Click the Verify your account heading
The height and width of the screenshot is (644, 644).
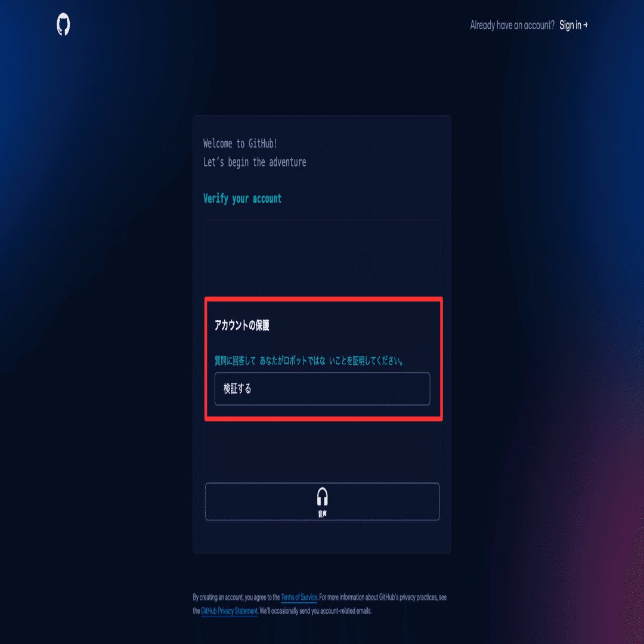pos(242,199)
